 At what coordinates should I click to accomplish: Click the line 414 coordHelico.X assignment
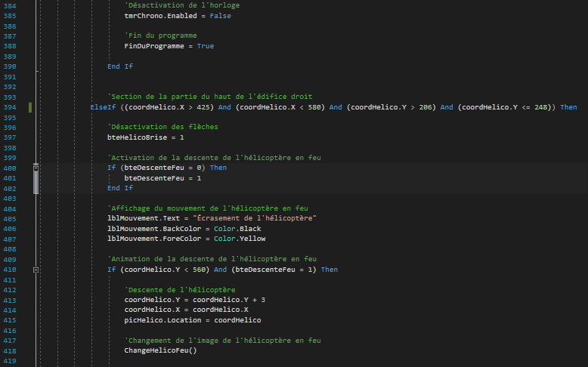point(186,310)
